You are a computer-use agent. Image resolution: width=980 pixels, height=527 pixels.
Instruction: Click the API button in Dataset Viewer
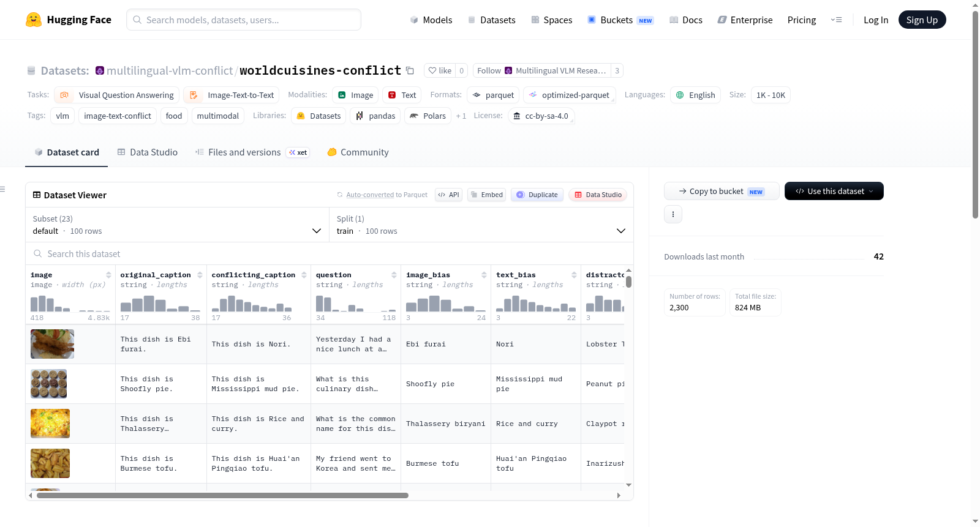pos(448,195)
